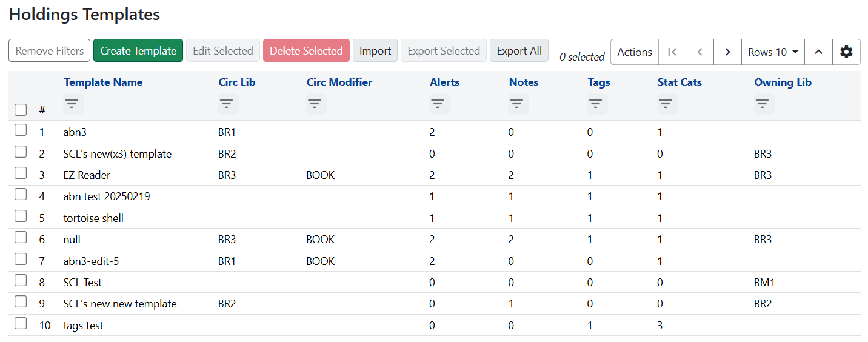The width and height of the screenshot is (868, 342).
Task: Sort by the Circ Lib column header
Action: [x=236, y=82]
